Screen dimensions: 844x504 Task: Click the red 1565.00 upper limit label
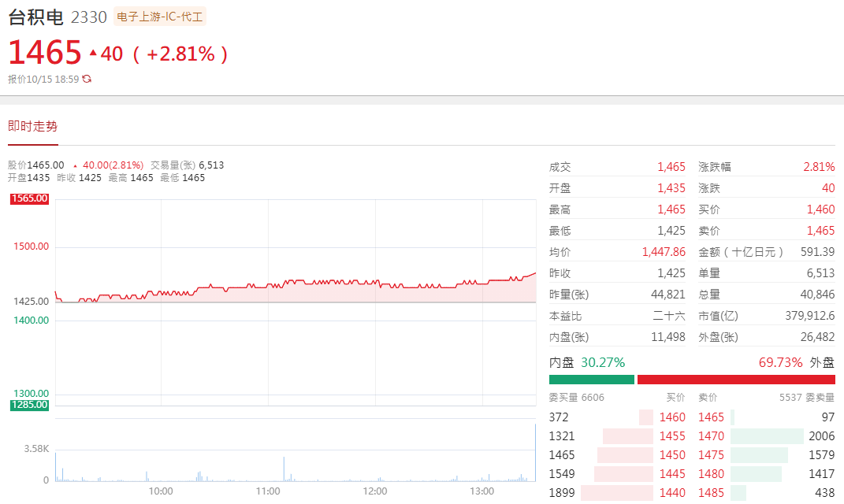pyautogui.click(x=29, y=199)
